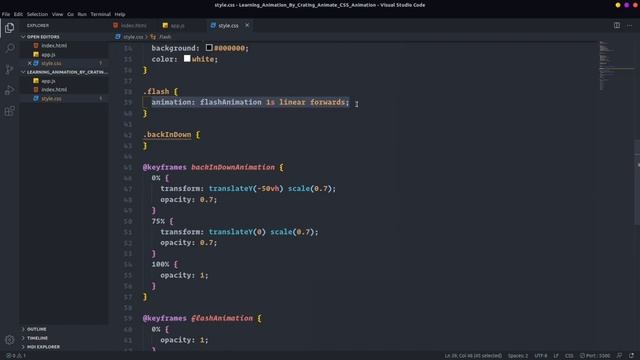This screenshot has height=360, width=640.
Task: Click the 75% keyframe selector
Action: tap(158, 221)
